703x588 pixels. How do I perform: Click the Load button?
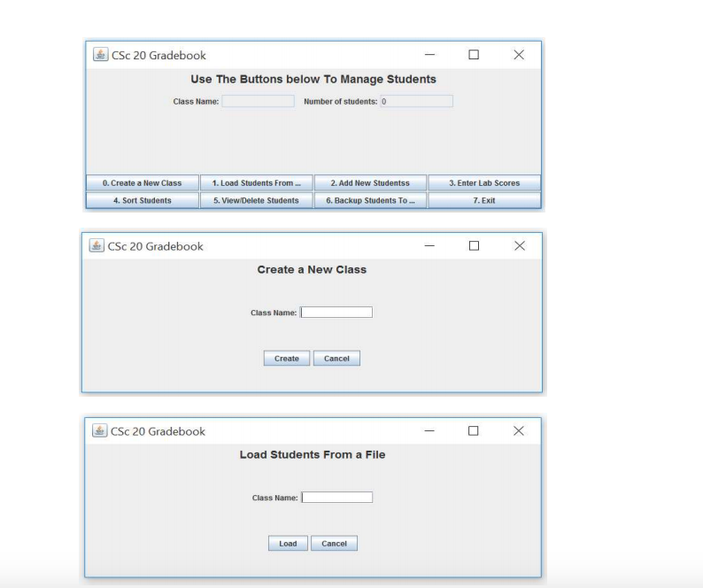tap(288, 543)
